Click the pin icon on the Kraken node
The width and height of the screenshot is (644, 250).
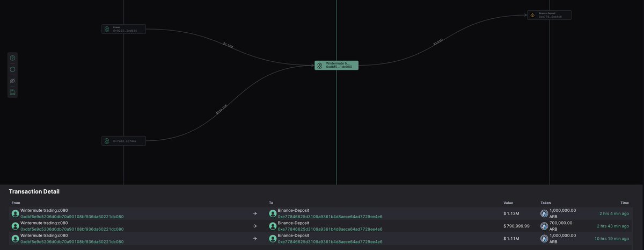(x=107, y=29)
